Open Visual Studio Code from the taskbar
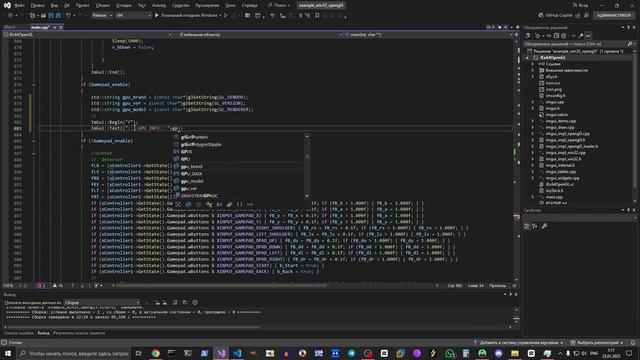The width and height of the screenshot is (640, 360). (237, 353)
